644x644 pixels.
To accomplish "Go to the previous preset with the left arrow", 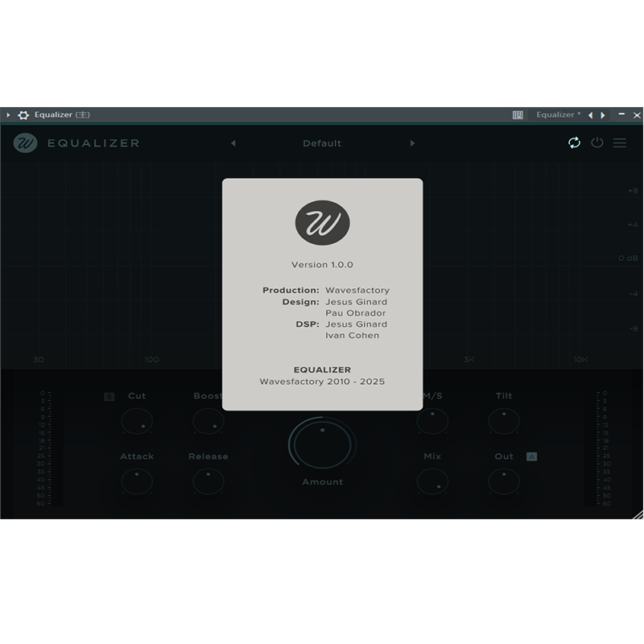I will (233, 143).
